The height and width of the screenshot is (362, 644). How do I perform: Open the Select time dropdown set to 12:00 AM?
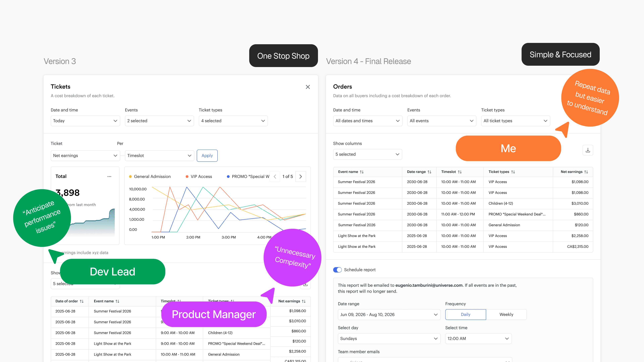[478, 339]
